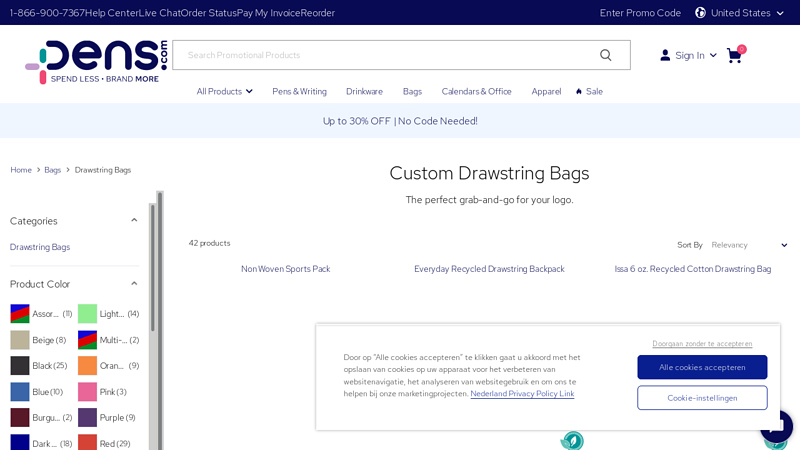Click the green eco leaf badge
The image size is (800, 450).
(572, 440)
